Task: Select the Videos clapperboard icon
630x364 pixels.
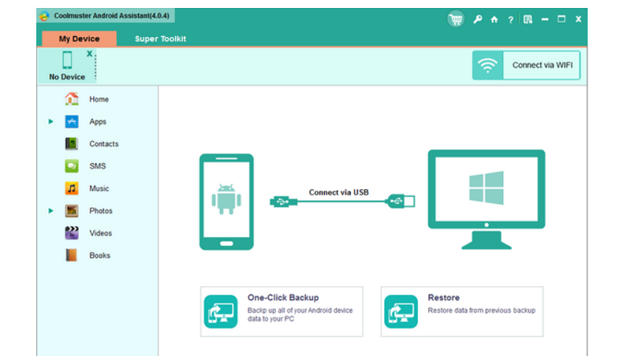Action: [72, 233]
